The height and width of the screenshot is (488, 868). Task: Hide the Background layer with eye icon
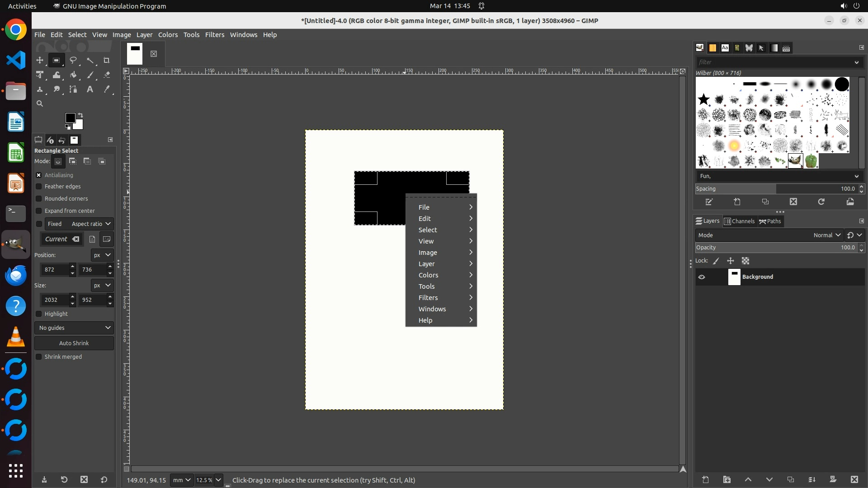702,277
